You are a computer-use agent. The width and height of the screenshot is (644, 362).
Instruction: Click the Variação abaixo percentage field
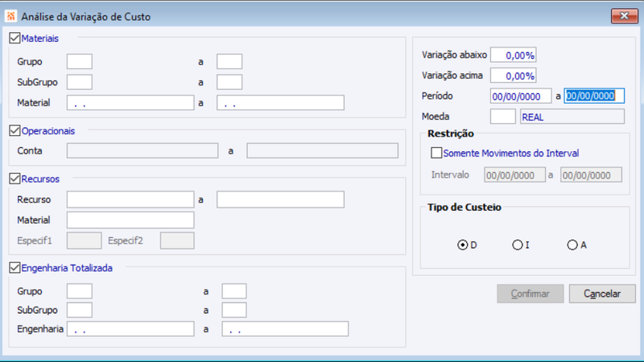[x=514, y=55]
